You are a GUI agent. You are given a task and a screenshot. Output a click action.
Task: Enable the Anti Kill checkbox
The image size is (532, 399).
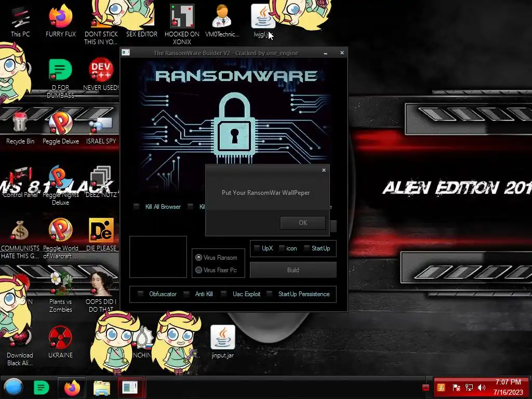click(187, 294)
